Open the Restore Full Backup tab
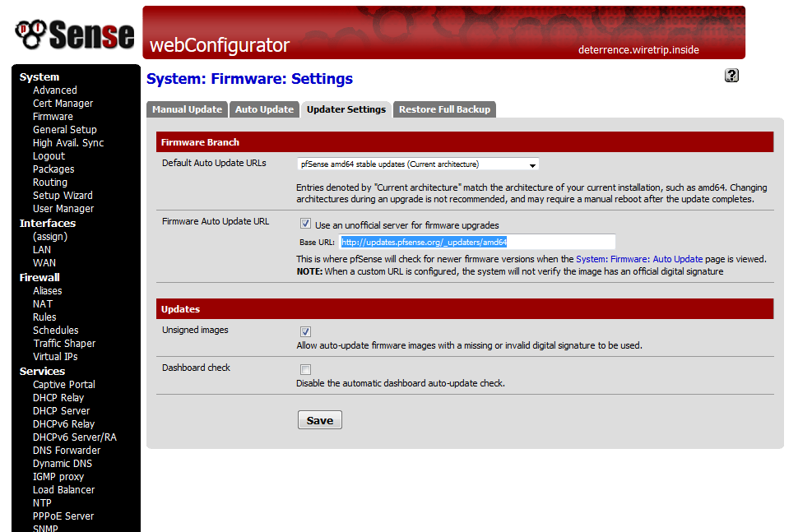The height and width of the screenshot is (532, 812). pos(444,109)
